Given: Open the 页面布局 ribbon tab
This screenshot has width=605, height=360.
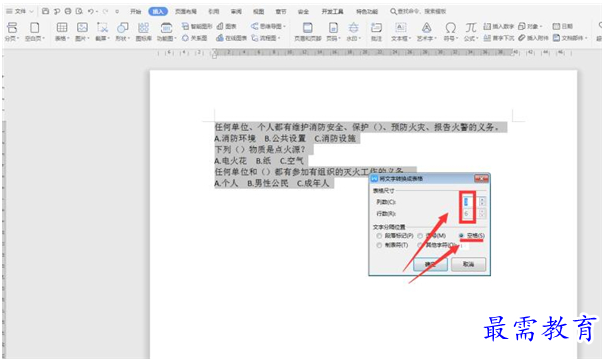Looking at the screenshot, I should tap(186, 12).
